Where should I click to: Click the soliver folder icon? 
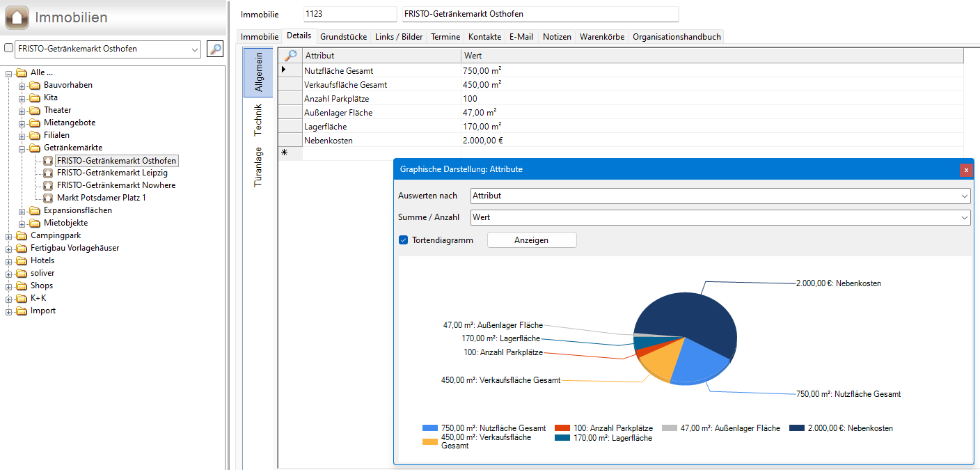coord(22,273)
